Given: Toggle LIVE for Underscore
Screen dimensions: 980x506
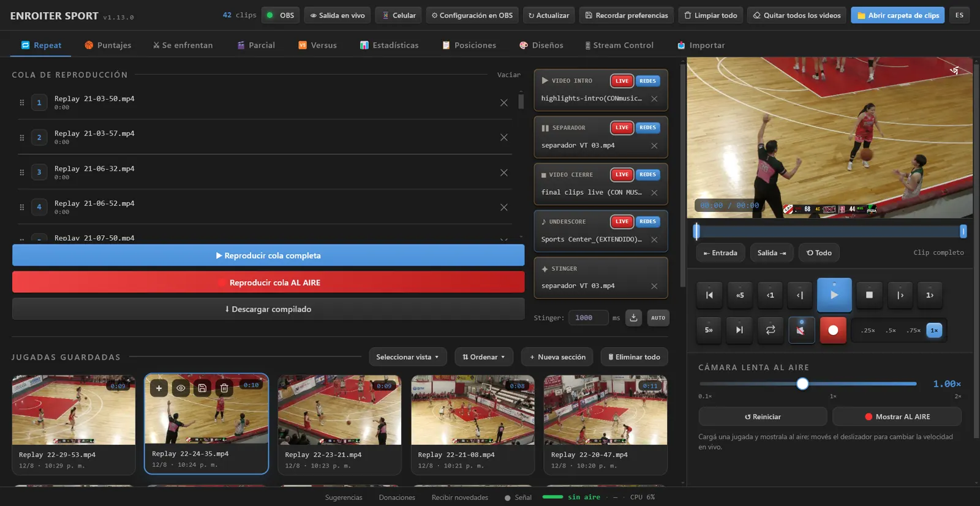Looking at the screenshot, I should click(x=622, y=222).
